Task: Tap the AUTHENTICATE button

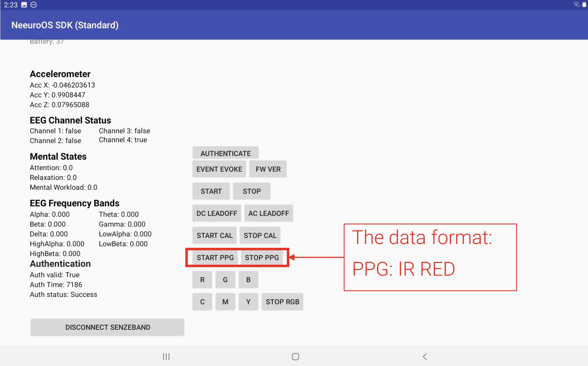Action: [225, 153]
